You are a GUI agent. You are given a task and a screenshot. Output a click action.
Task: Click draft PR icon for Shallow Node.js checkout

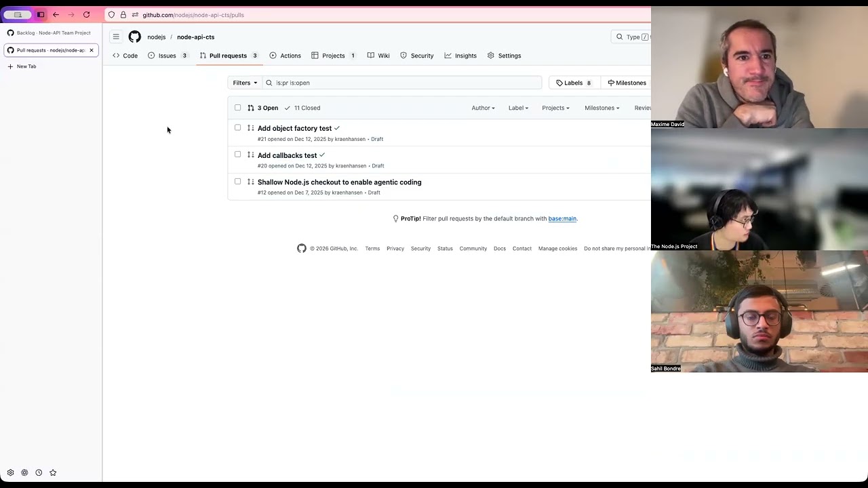[x=250, y=182]
